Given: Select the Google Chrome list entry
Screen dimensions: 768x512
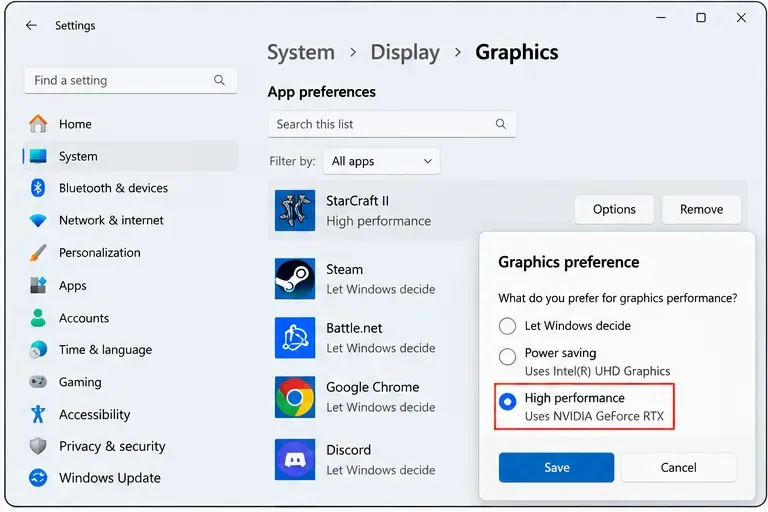Looking at the screenshot, I should coord(373,397).
